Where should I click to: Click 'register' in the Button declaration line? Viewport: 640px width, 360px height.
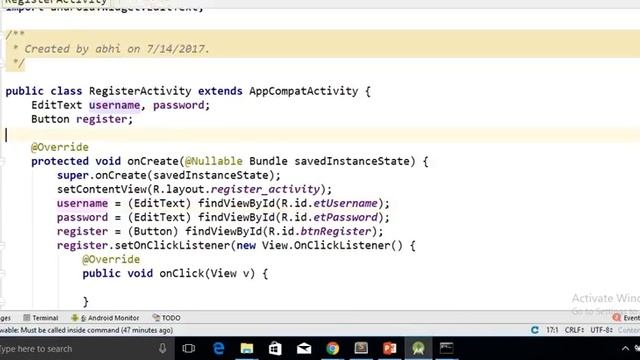click(x=102, y=119)
